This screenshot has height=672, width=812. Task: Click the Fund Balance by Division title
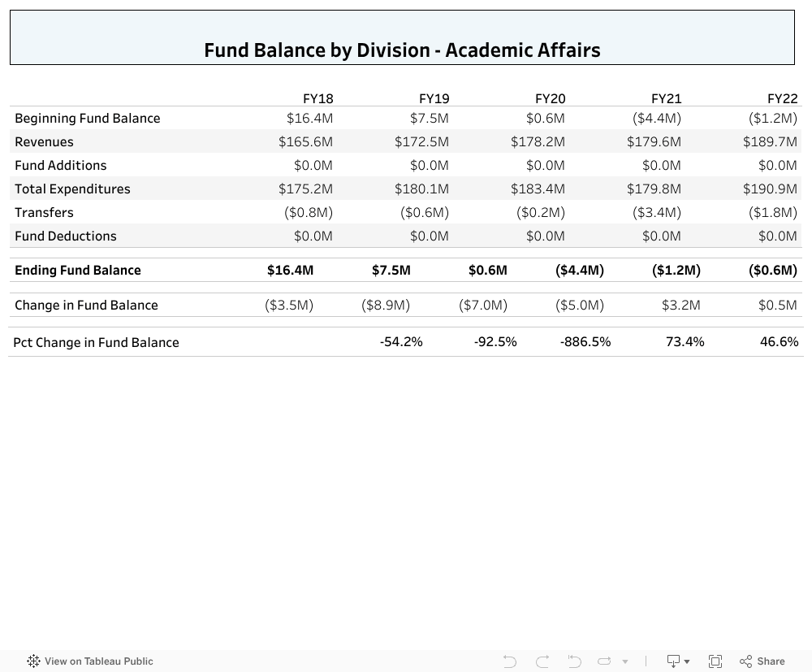(403, 50)
